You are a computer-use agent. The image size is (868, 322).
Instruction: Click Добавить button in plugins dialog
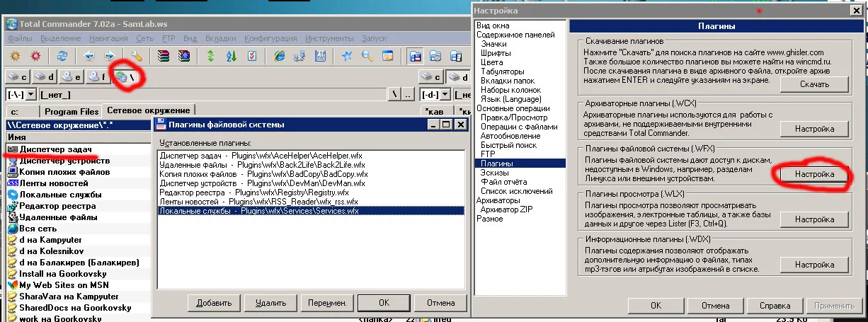tap(214, 302)
